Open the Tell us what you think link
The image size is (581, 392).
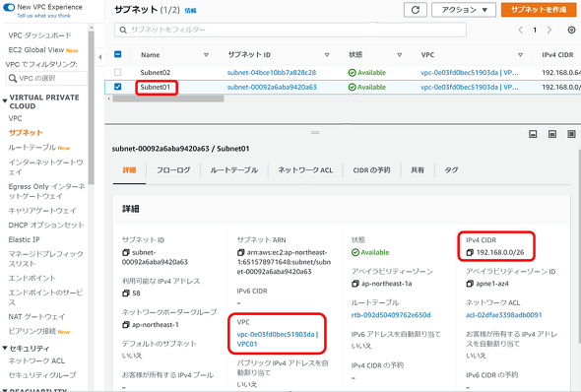[x=43, y=16]
